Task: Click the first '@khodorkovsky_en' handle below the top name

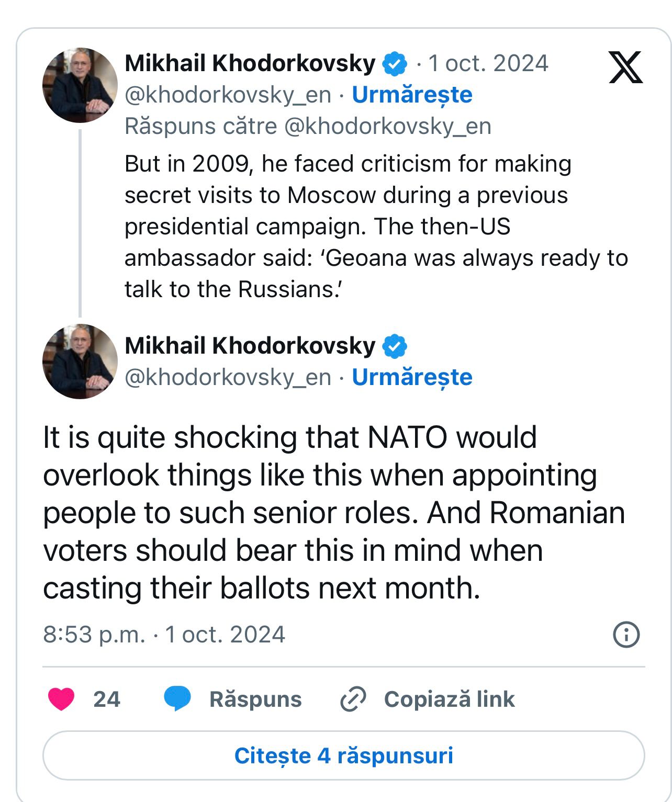Action: tap(228, 95)
